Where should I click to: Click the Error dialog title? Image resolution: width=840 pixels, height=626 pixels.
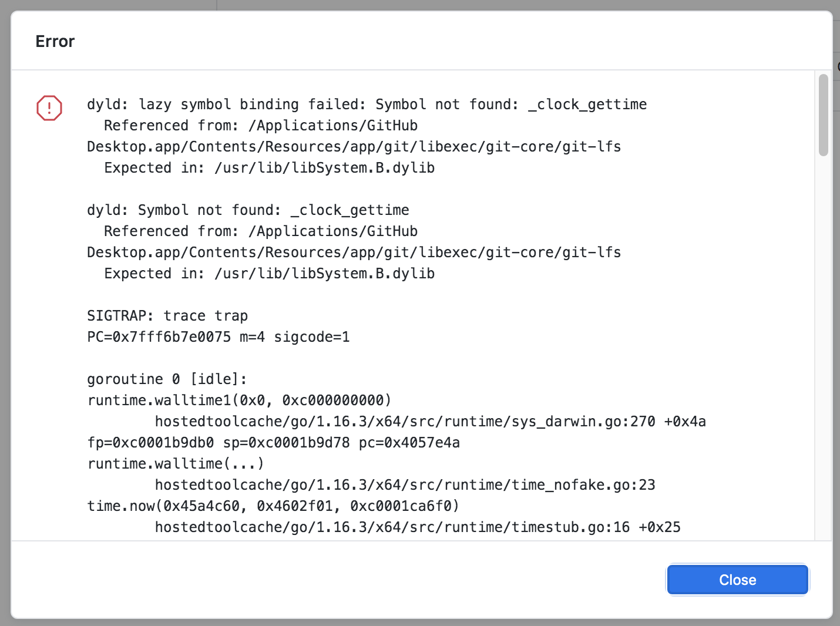pyautogui.click(x=55, y=41)
